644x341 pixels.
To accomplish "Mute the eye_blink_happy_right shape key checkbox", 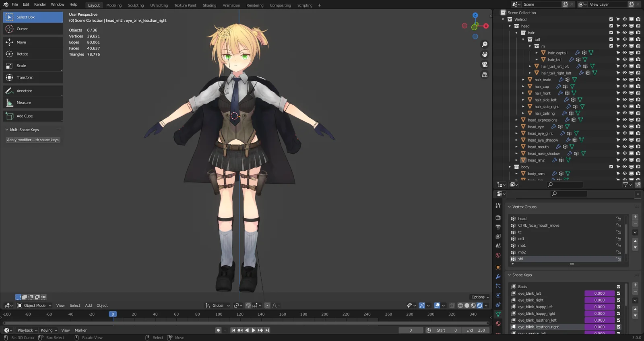I will (x=619, y=314).
